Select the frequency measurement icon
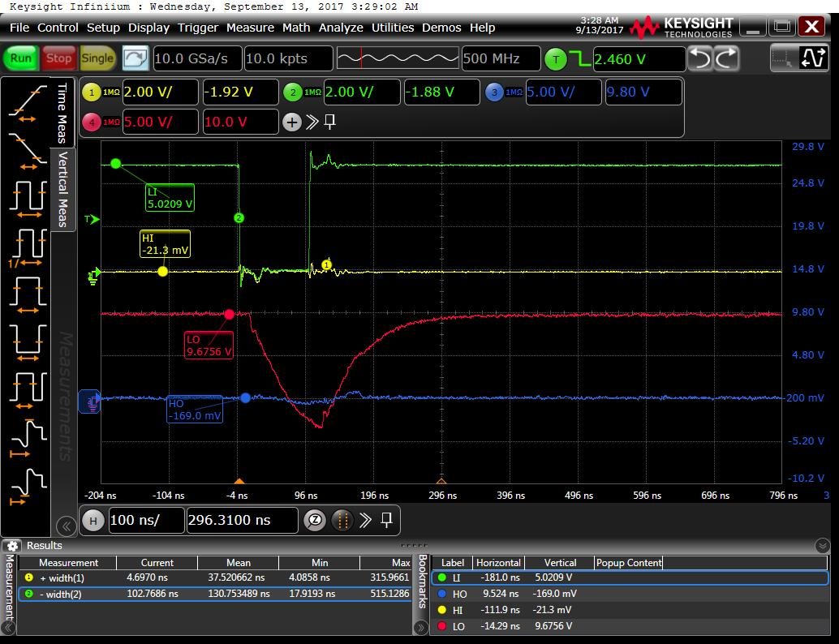Viewport: 839px width, 644px height. click(28, 247)
